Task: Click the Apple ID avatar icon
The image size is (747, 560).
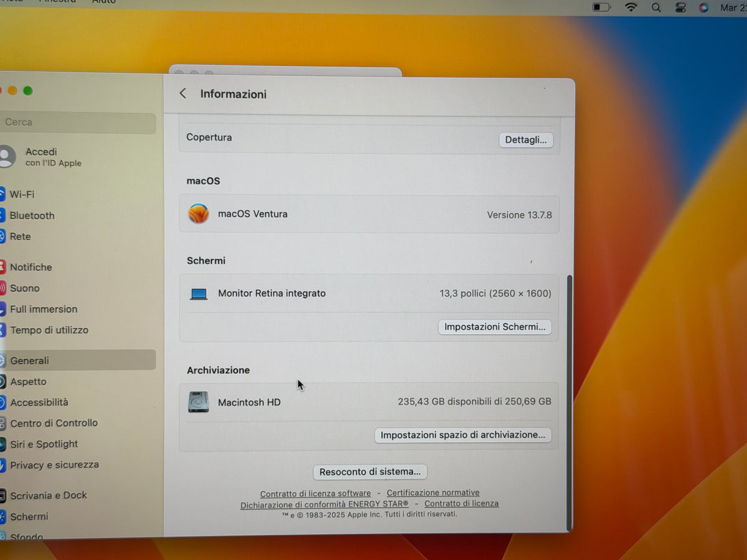Action: 6,157
